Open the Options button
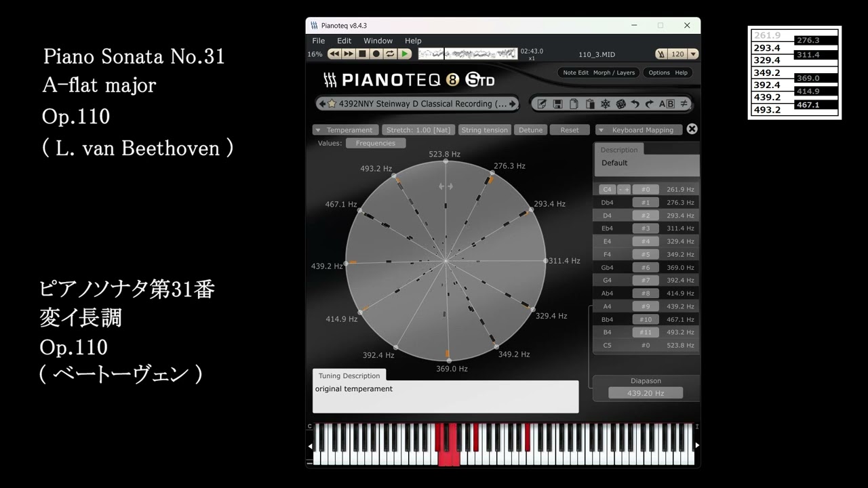 coord(659,73)
